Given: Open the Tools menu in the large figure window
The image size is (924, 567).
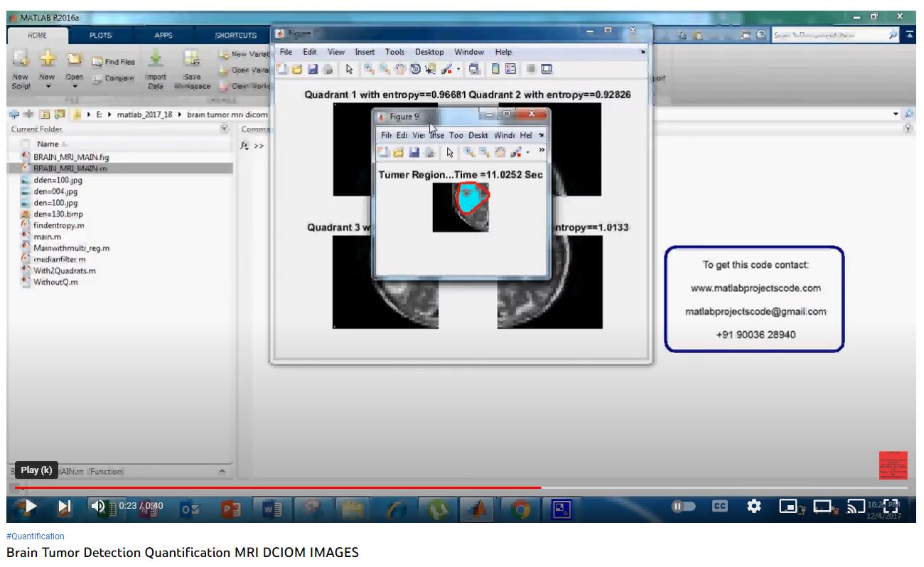Looking at the screenshot, I should (394, 52).
